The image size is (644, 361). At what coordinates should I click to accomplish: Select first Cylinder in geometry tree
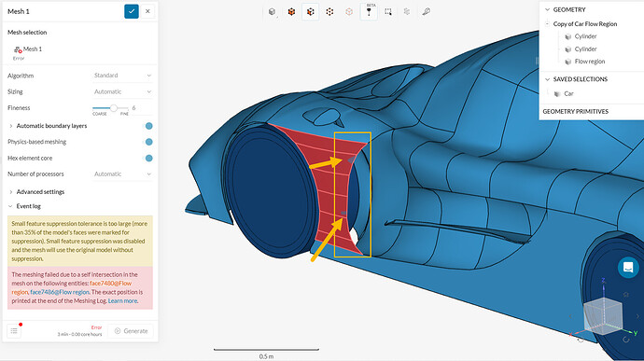(585, 36)
